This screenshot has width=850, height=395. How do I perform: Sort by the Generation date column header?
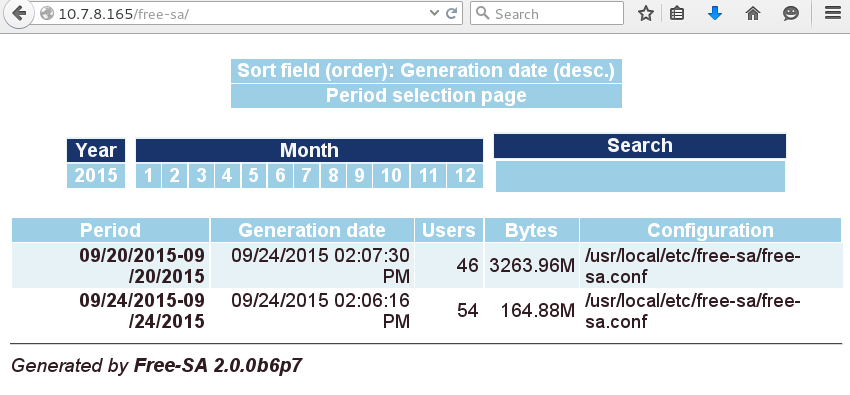point(312,230)
